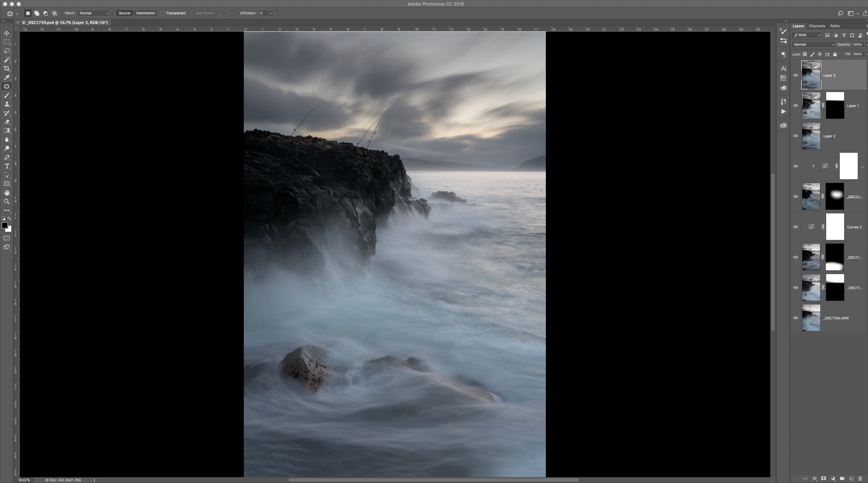The image size is (868, 483).
Task: Open the search icon in options bar
Action: [840, 13]
